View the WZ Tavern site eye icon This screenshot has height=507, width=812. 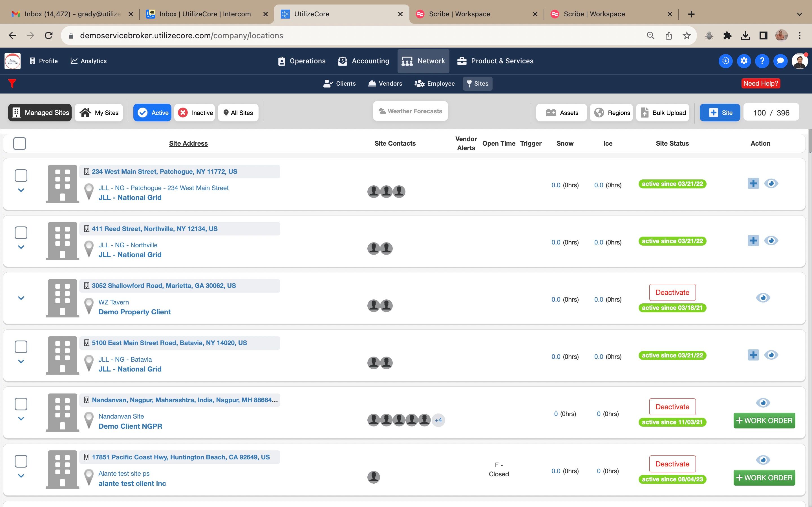(x=763, y=298)
